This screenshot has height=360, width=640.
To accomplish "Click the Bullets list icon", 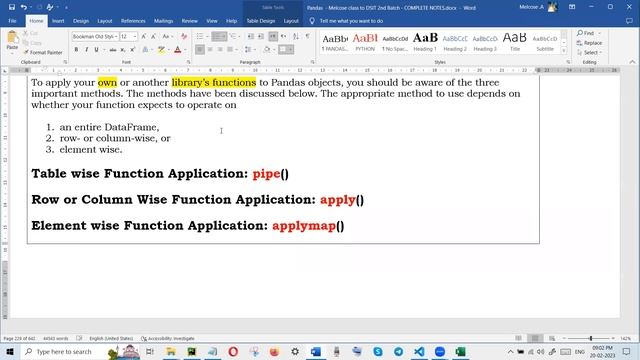I will 200,36.
